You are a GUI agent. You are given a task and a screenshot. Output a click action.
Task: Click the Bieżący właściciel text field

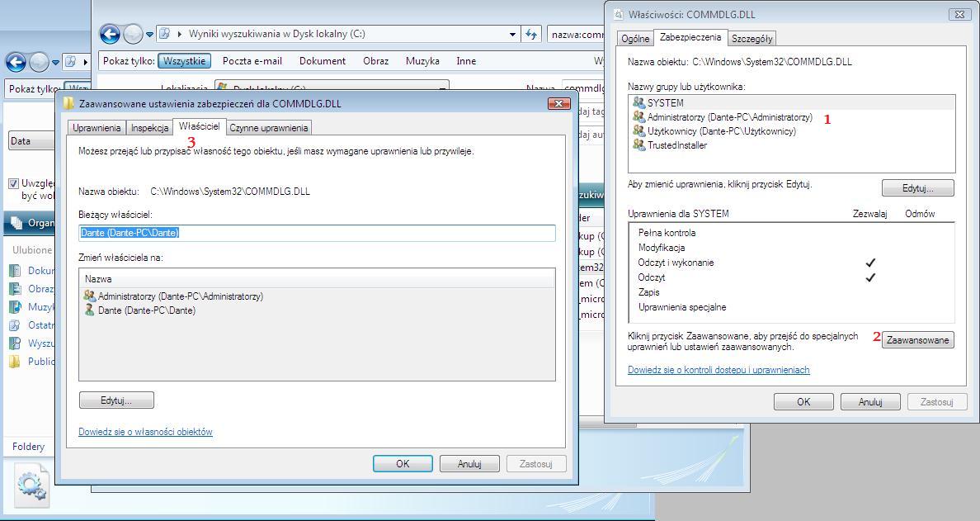[317, 233]
